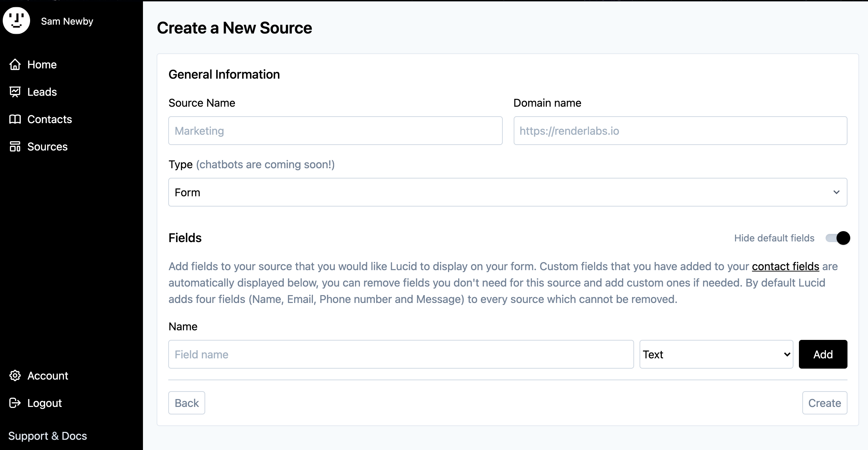Click the chevron arrow on Form select
868x450 pixels.
(x=836, y=192)
